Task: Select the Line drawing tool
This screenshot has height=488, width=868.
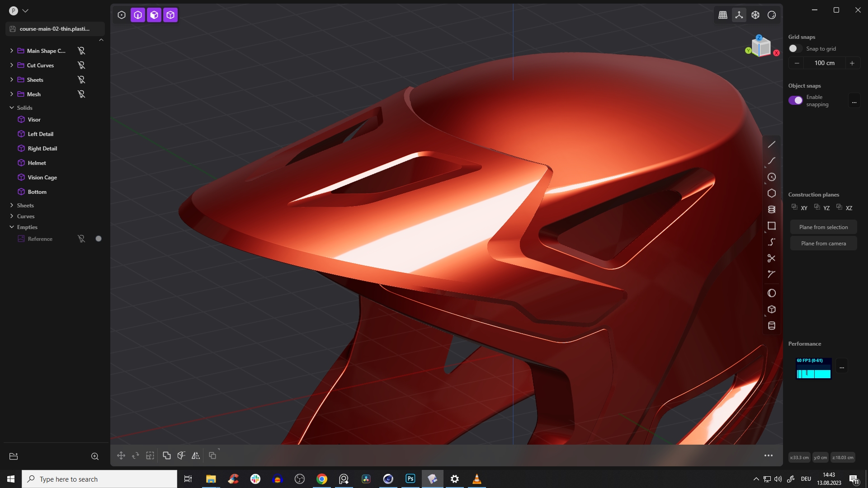Action: coord(772,145)
